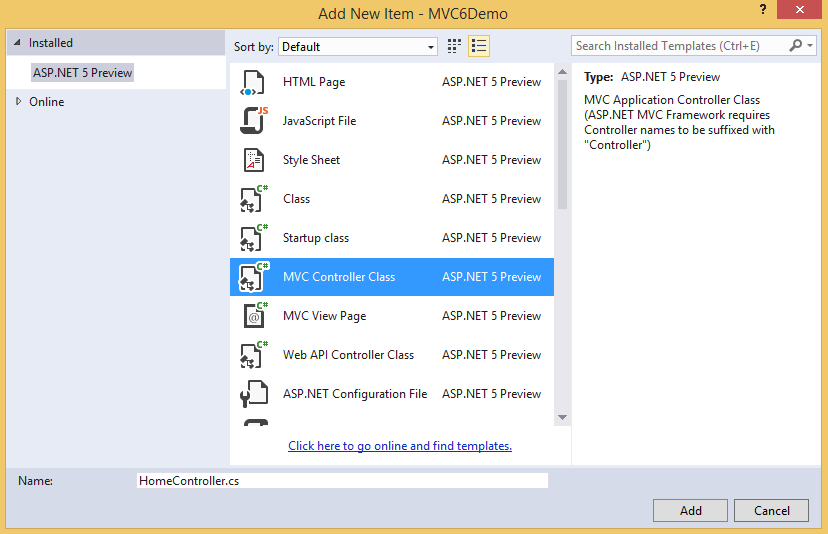Close the Add New Item dialog
Image resolution: width=828 pixels, height=534 pixels.
coord(799,10)
